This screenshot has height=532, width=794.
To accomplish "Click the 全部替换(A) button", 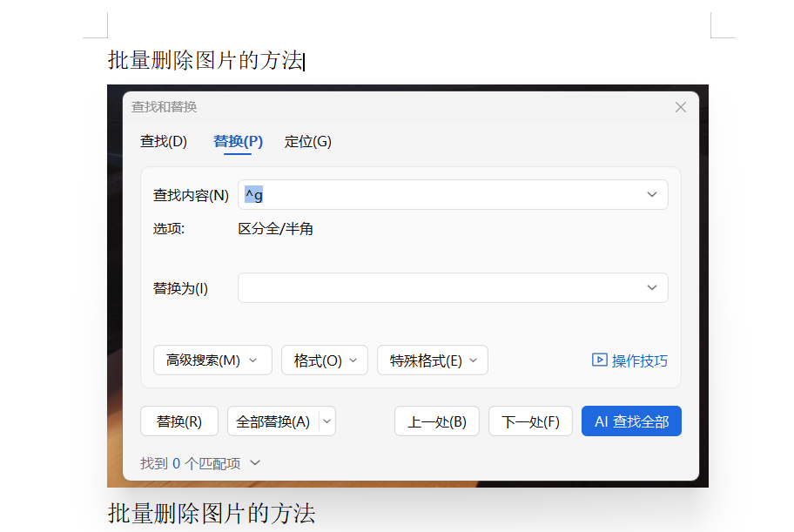I will point(273,421).
